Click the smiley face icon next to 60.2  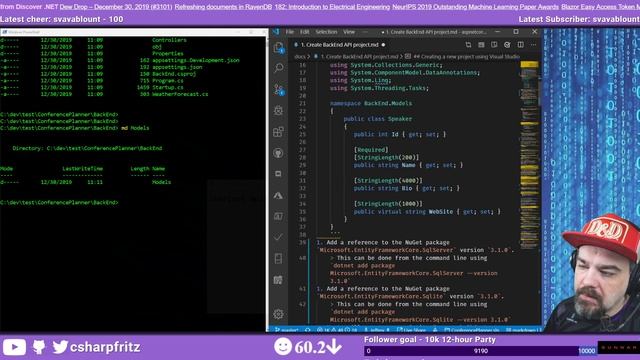pos(283,347)
